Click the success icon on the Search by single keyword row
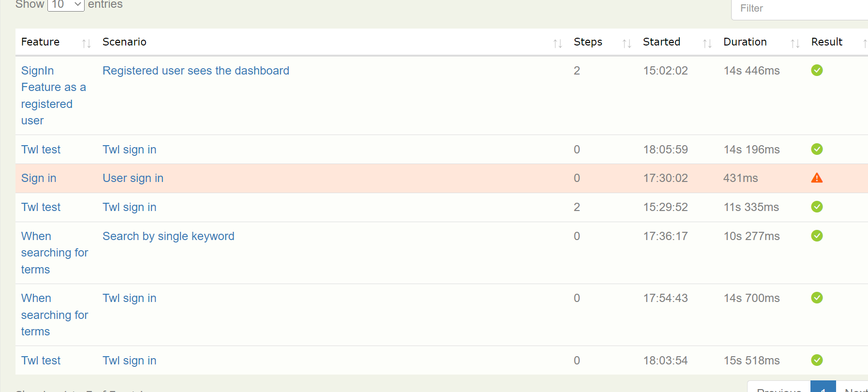Viewport: 868px width, 392px height. (x=817, y=236)
